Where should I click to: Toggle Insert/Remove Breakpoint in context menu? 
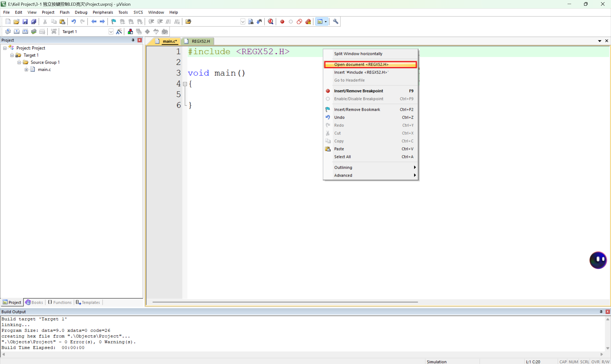tap(358, 91)
